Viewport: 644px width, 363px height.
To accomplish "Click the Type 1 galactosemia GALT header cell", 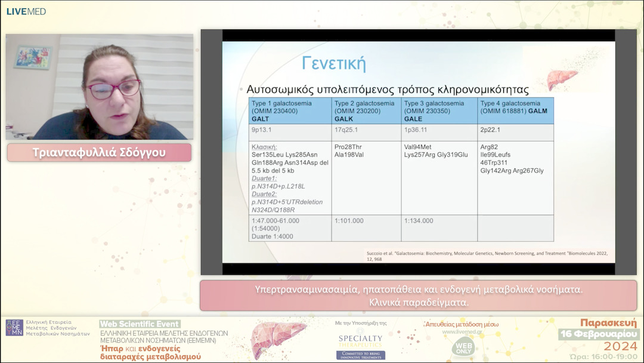I will point(290,111).
